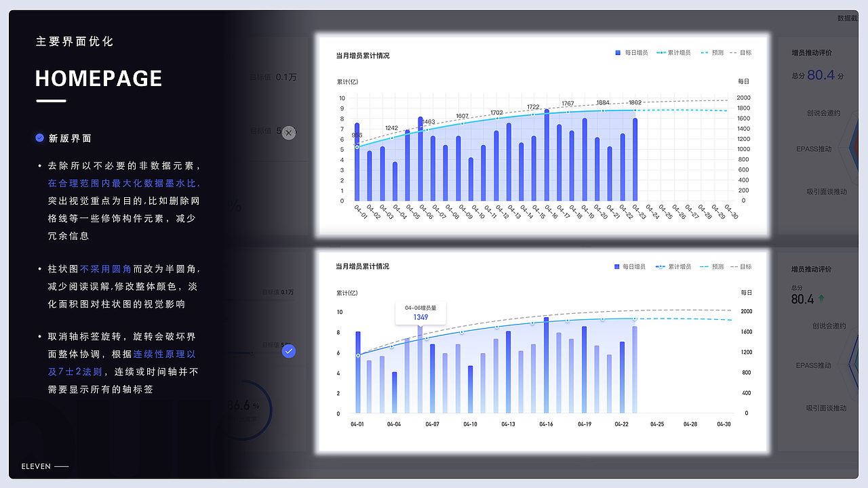Click the dimmed 36.6 % ring value
This screenshot has width=868, height=488.
(243, 405)
